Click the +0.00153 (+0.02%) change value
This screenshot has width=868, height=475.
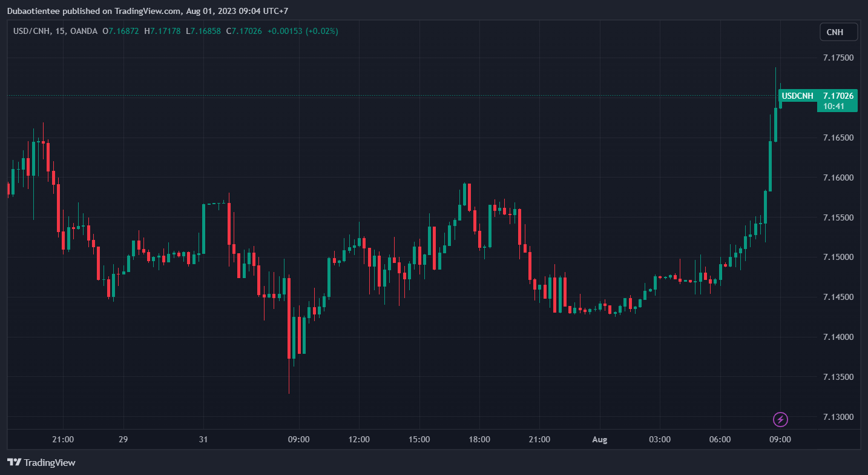click(302, 31)
